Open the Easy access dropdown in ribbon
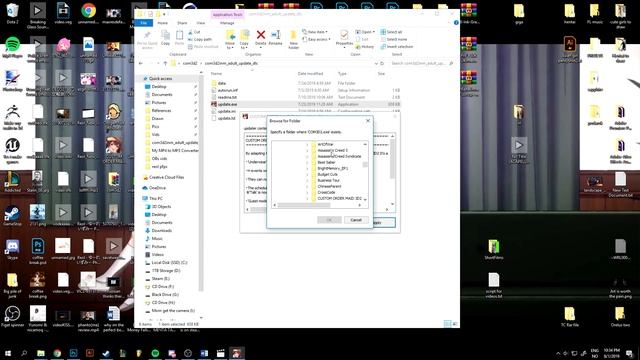Viewport: 640px width, 360px height. point(317,39)
